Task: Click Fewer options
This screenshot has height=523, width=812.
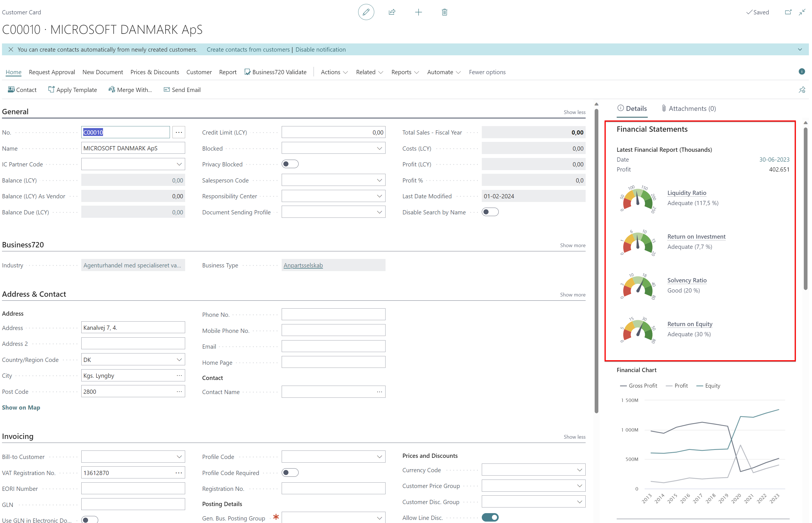Action: pos(487,72)
